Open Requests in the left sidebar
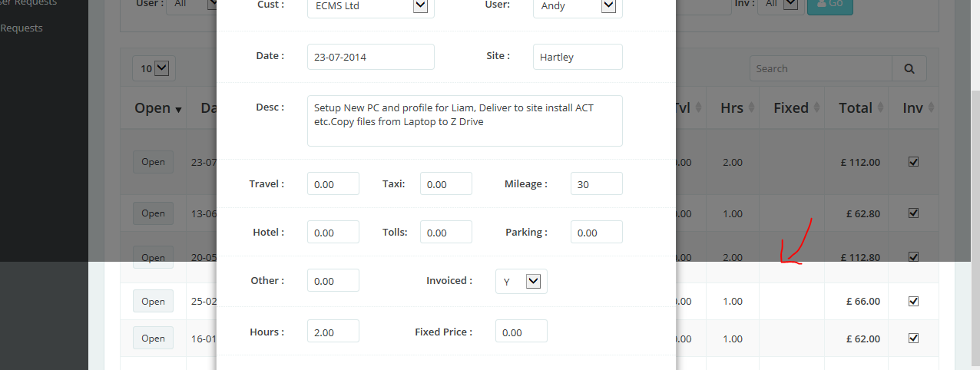 22,28
